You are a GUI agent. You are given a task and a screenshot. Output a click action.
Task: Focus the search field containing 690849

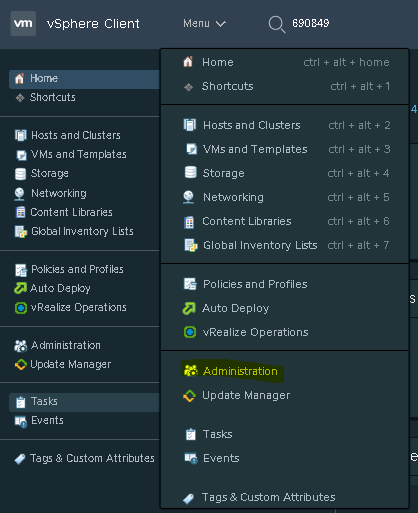(311, 23)
